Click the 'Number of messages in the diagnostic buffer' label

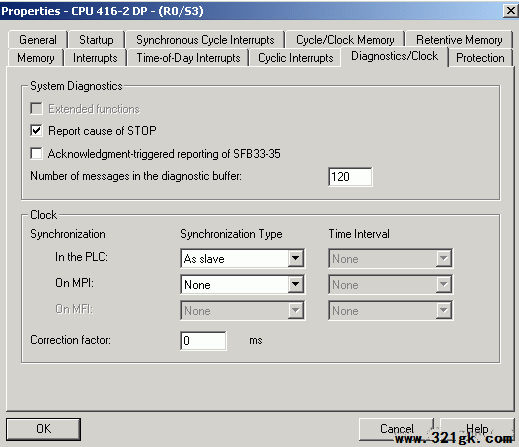(136, 176)
